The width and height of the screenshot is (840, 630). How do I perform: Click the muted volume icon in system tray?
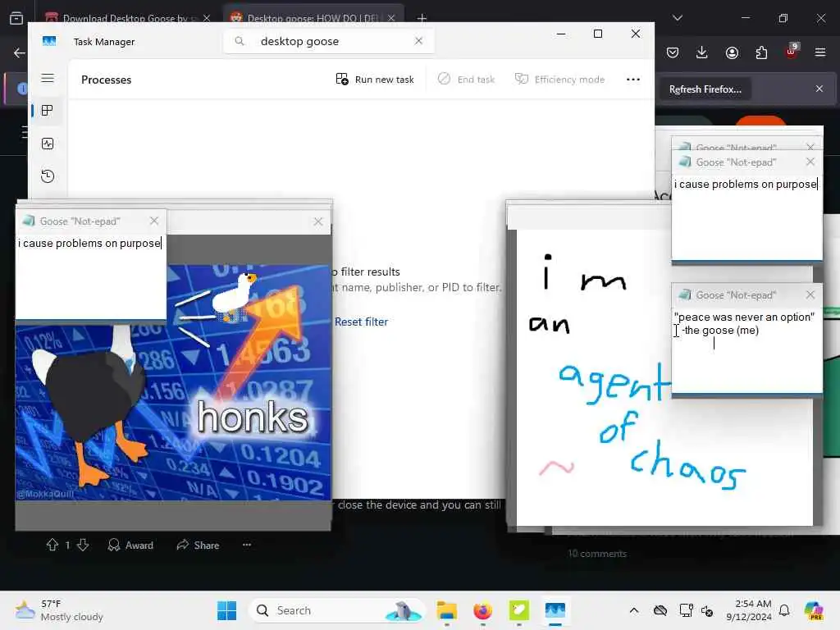coord(707,610)
